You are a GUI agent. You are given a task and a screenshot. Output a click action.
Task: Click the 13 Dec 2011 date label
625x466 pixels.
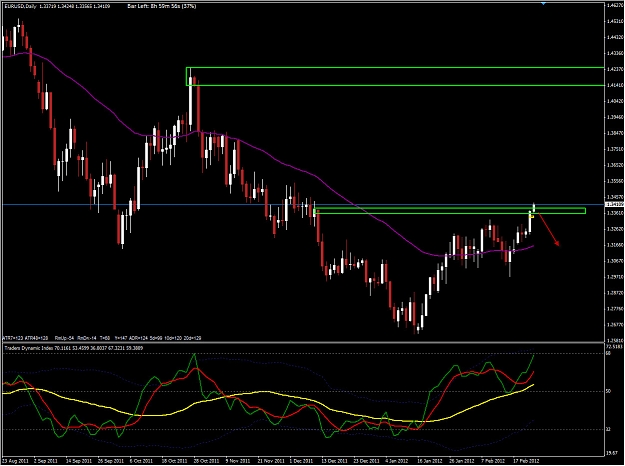[x=335, y=461]
